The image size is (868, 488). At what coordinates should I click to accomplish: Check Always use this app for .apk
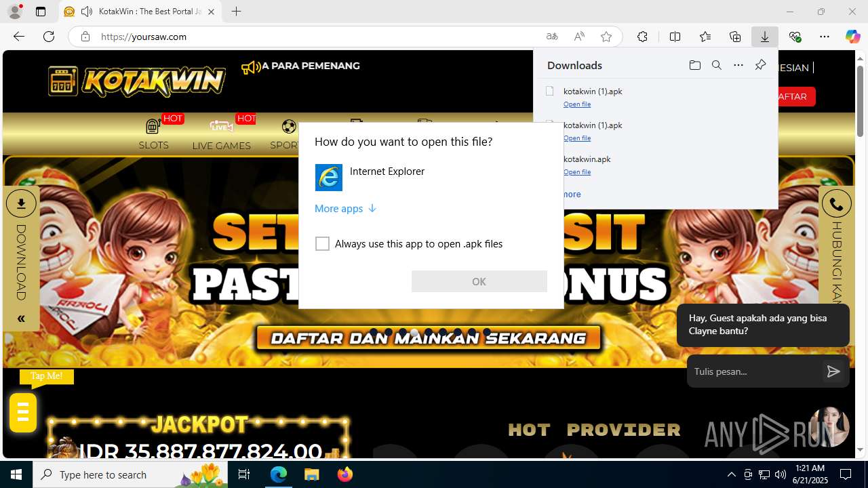point(323,244)
